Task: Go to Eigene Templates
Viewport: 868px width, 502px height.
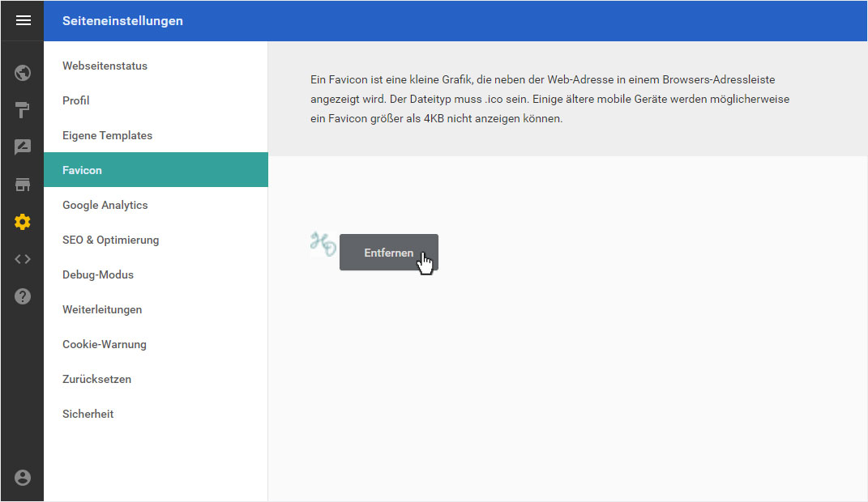Action: [156, 135]
